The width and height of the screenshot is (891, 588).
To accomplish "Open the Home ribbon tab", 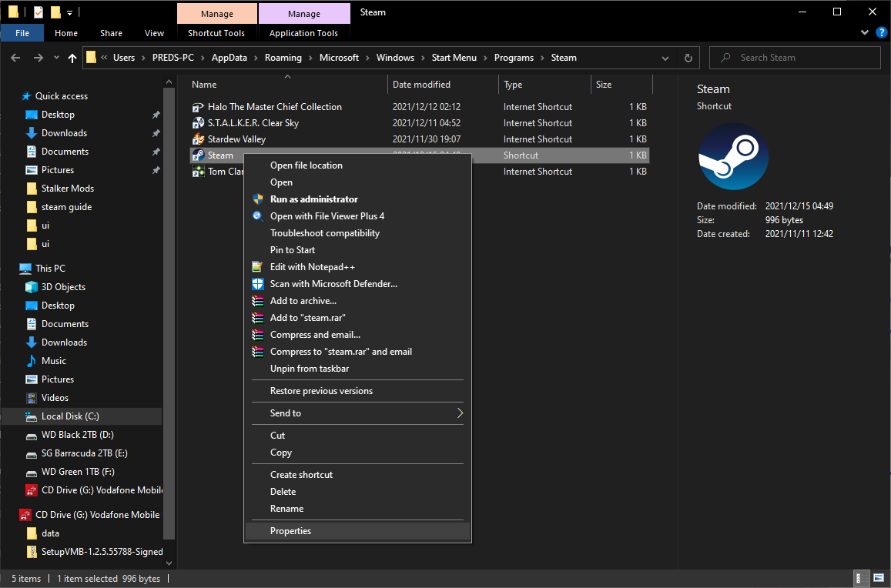I will (66, 33).
